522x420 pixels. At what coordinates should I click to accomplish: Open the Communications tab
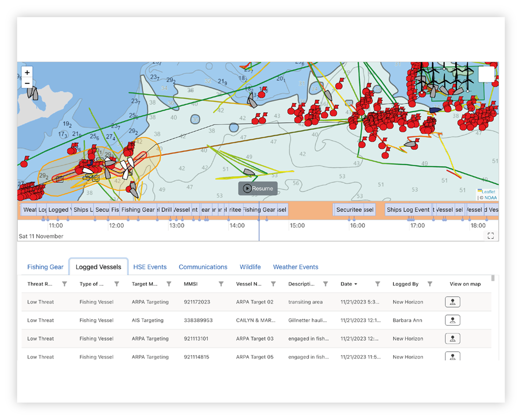pos(203,267)
